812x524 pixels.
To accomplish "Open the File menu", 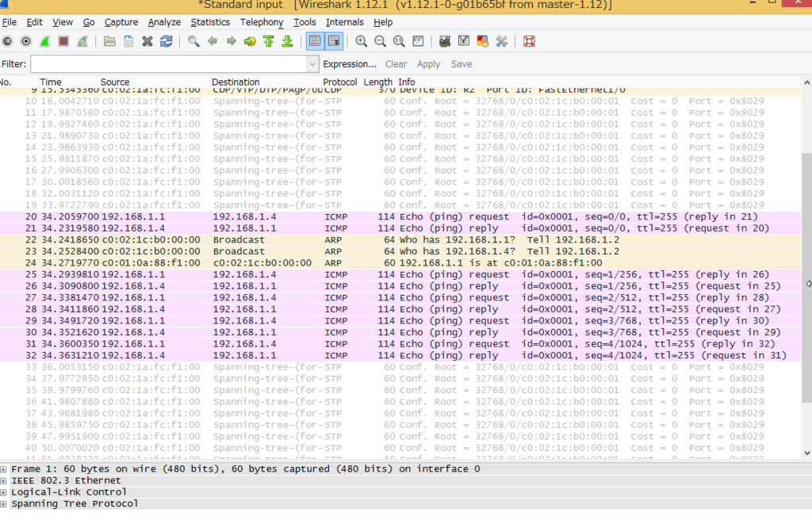I will coord(10,22).
